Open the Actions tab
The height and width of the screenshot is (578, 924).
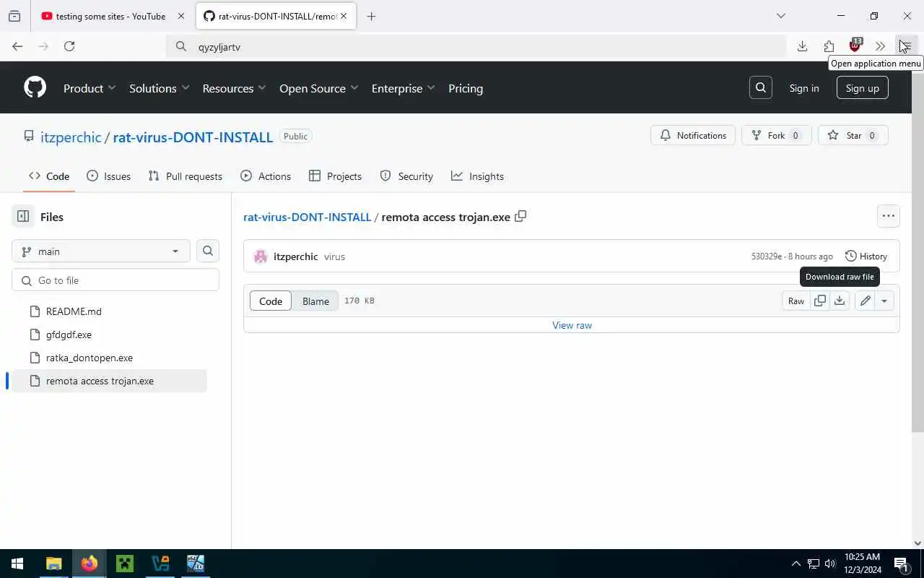click(266, 176)
